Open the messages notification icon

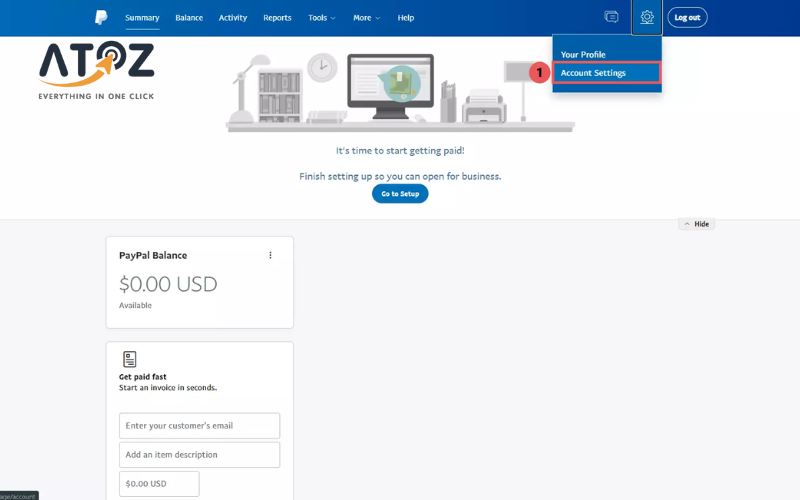point(611,17)
